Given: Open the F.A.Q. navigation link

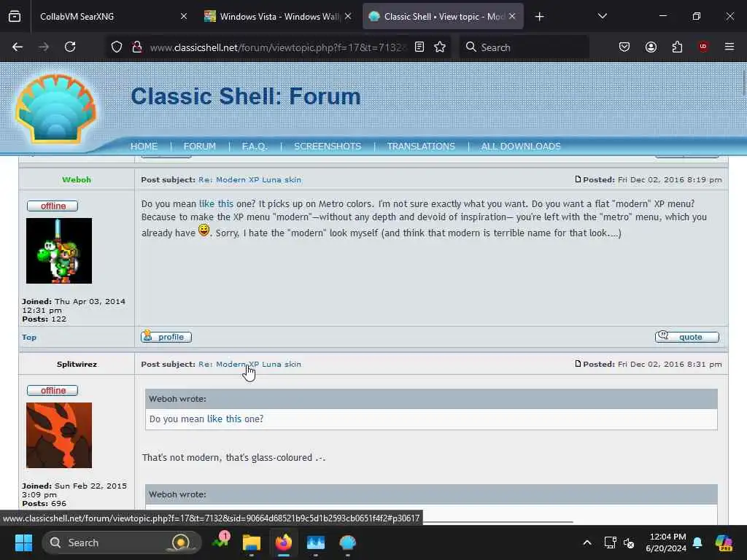Looking at the screenshot, I should coord(255,146).
